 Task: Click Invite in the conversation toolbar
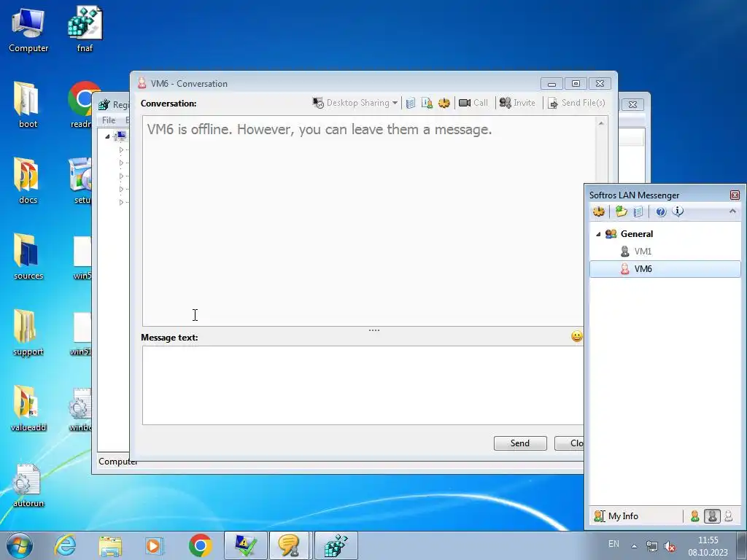click(x=517, y=103)
